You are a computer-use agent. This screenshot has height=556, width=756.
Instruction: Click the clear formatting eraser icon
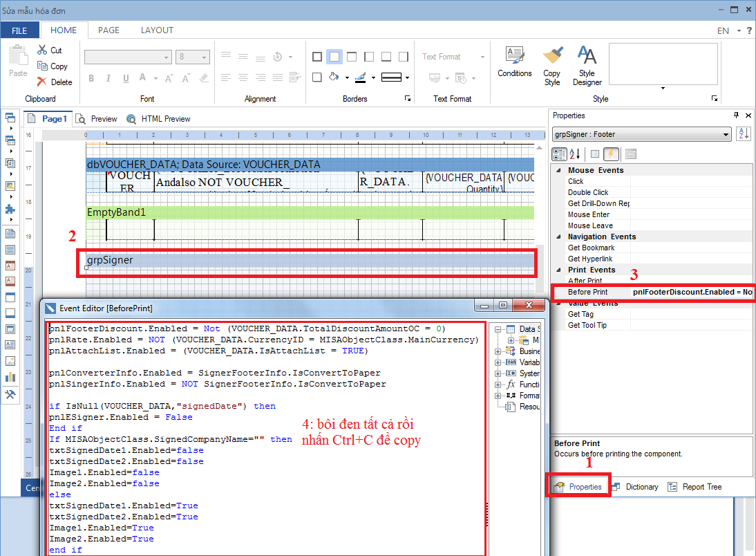point(204,77)
